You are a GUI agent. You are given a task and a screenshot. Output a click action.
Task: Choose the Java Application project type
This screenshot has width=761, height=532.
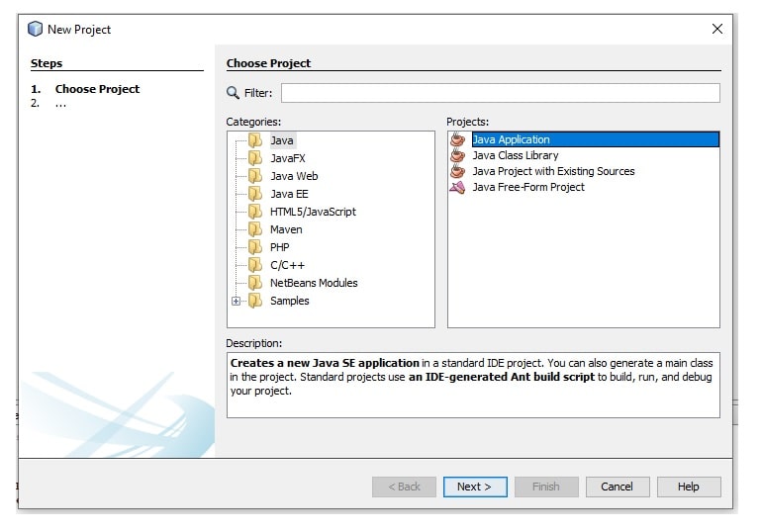point(596,139)
